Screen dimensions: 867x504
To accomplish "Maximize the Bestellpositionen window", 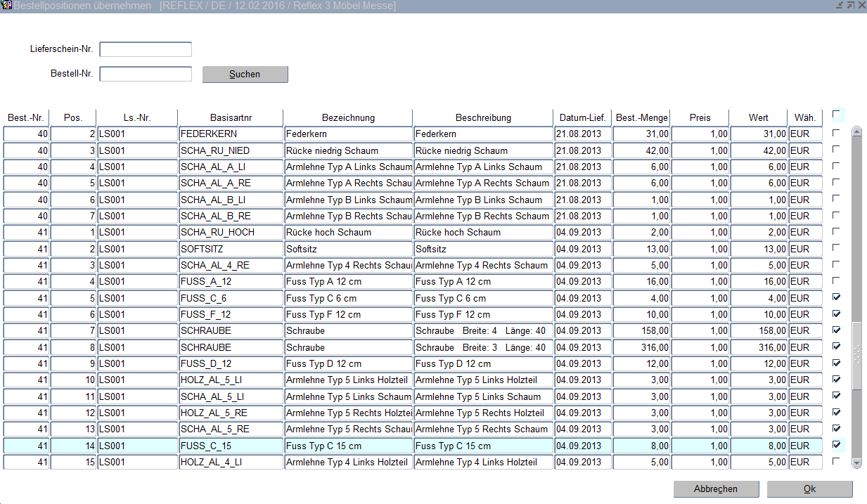I will pyautogui.click(x=849, y=6).
